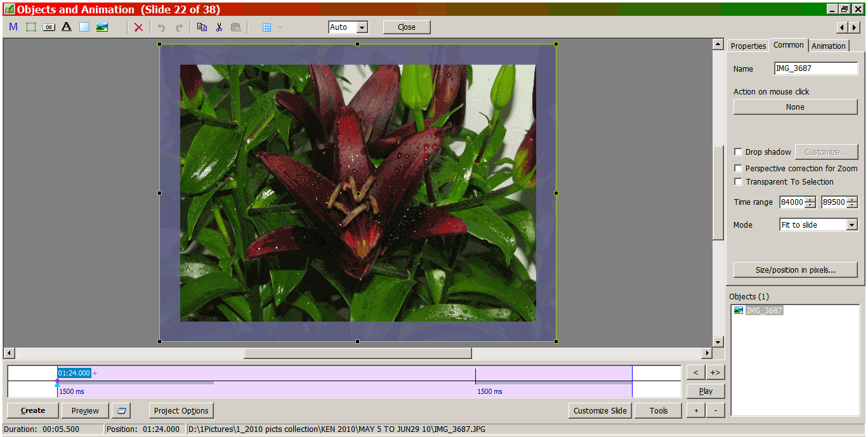Click the Project Options button
This screenshot has width=868, height=437.
181,411
